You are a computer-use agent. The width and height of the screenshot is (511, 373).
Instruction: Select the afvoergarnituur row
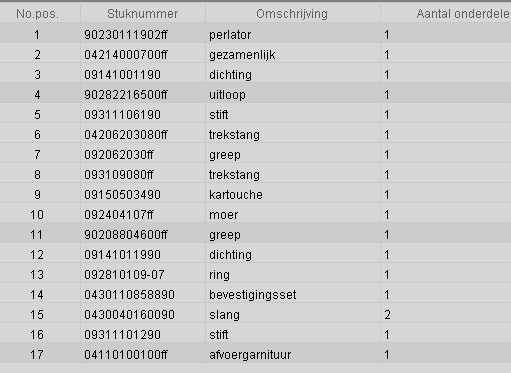tap(255, 355)
